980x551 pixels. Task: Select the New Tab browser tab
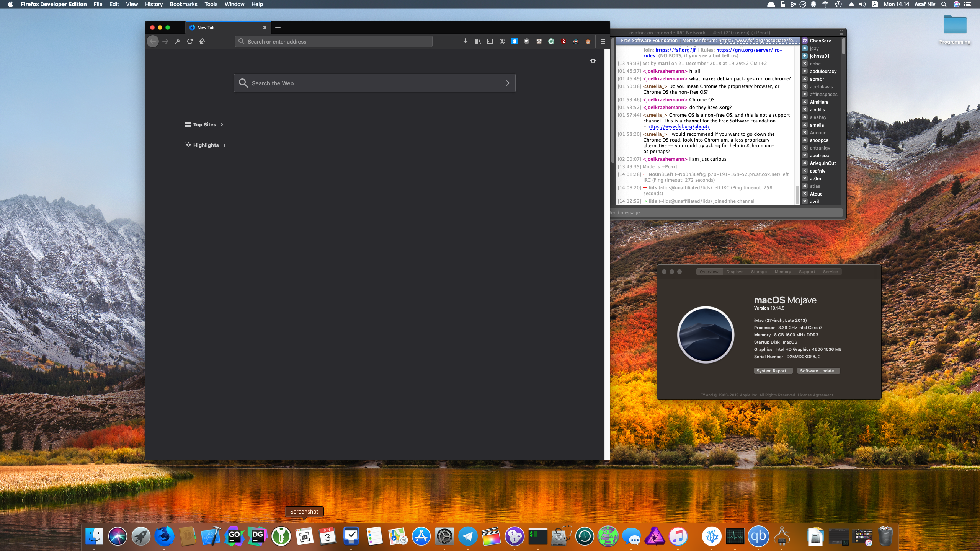click(x=229, y=28)
